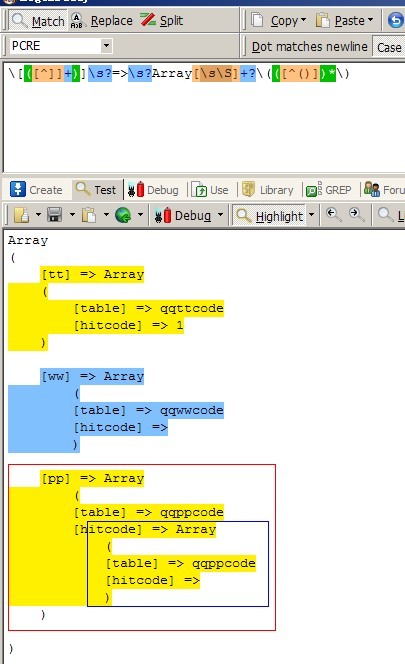Screen dimensions: 405x664
Task: Click the next match zoom icon
Action: point(356,215)
